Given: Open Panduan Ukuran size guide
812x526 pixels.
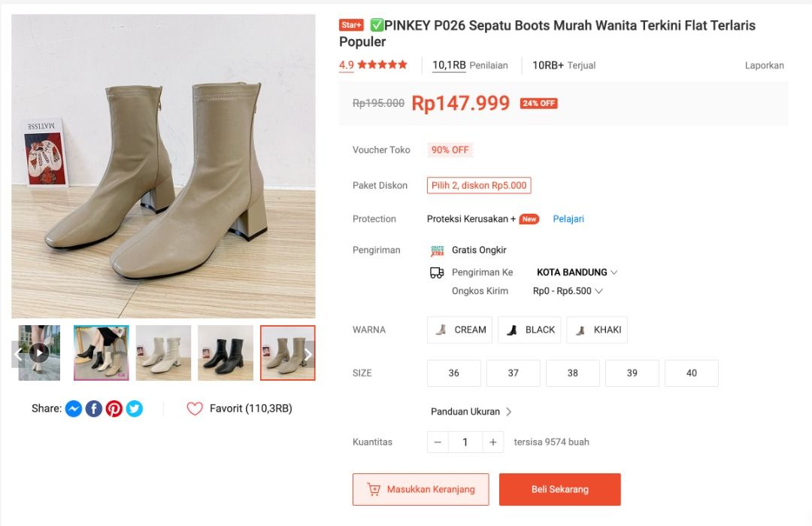Looking at the screenshot, I should coord(471,412).
